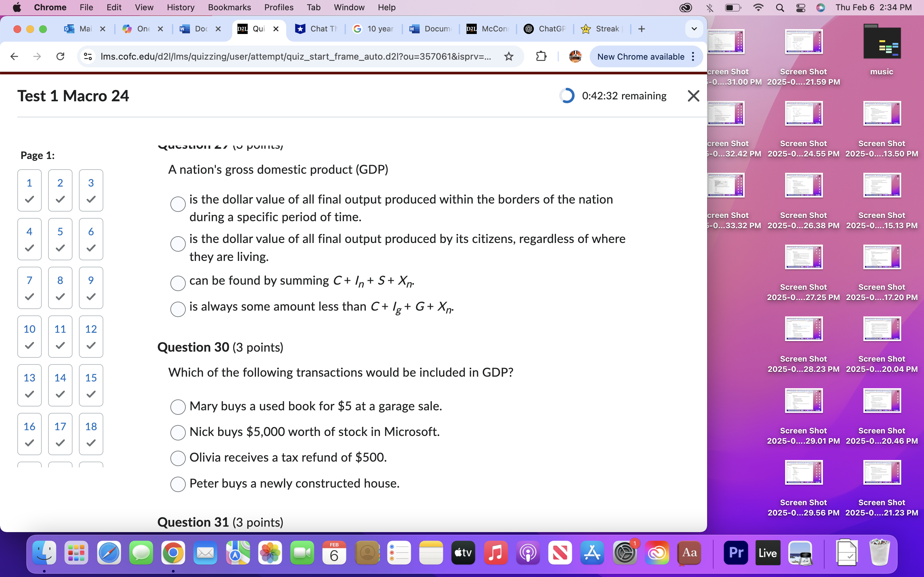
Task: Open the Podcasts app in the Dock
Action: click(528, 552)
